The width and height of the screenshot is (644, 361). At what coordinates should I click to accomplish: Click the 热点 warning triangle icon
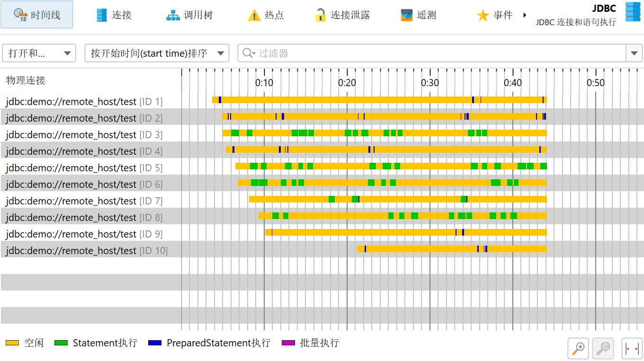[x=254, y=15]
